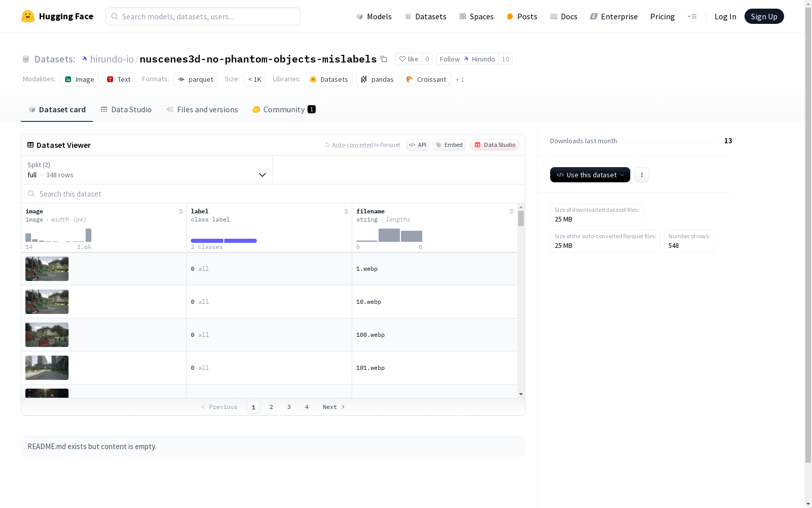Open Posts in navigation

click(522, 16)
